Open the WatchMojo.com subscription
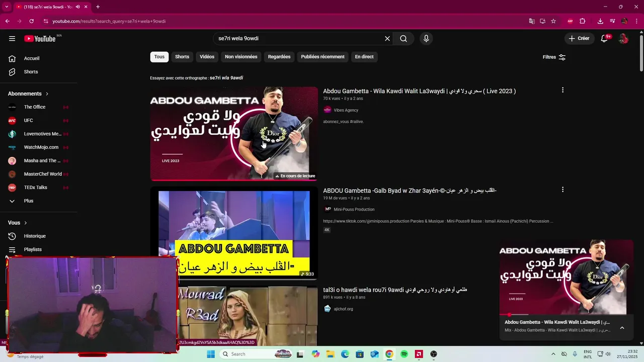644x362 pixels. pyautogui.click(x=38, y=147)
